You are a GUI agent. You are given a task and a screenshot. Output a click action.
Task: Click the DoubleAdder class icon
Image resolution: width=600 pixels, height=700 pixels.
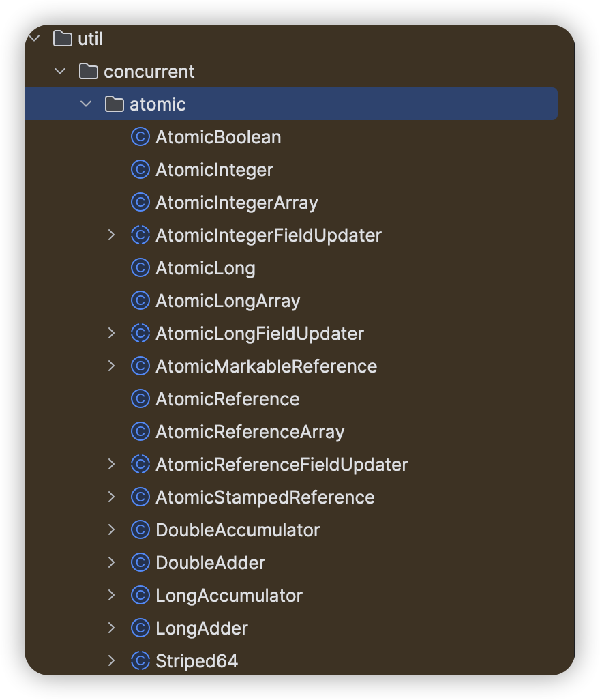tap(140, 562)
